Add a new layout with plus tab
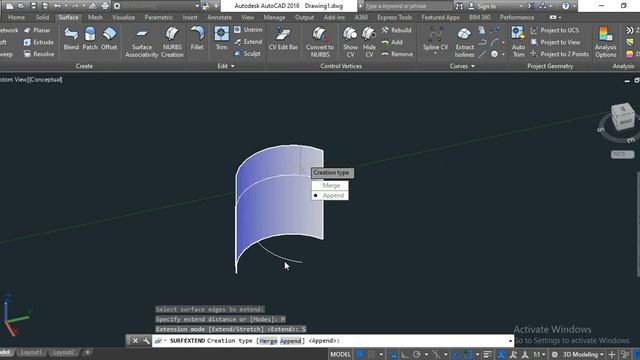 pyautogui.click(x=87, y=352)
